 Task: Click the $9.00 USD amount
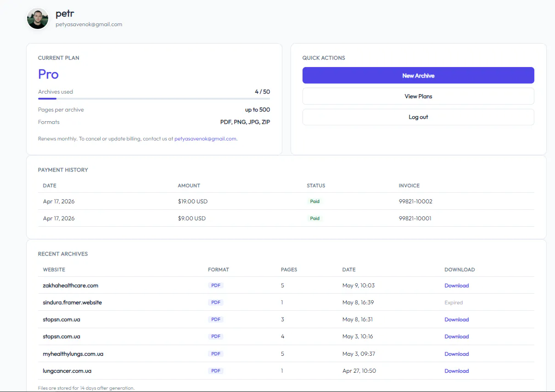pos(191,218)
